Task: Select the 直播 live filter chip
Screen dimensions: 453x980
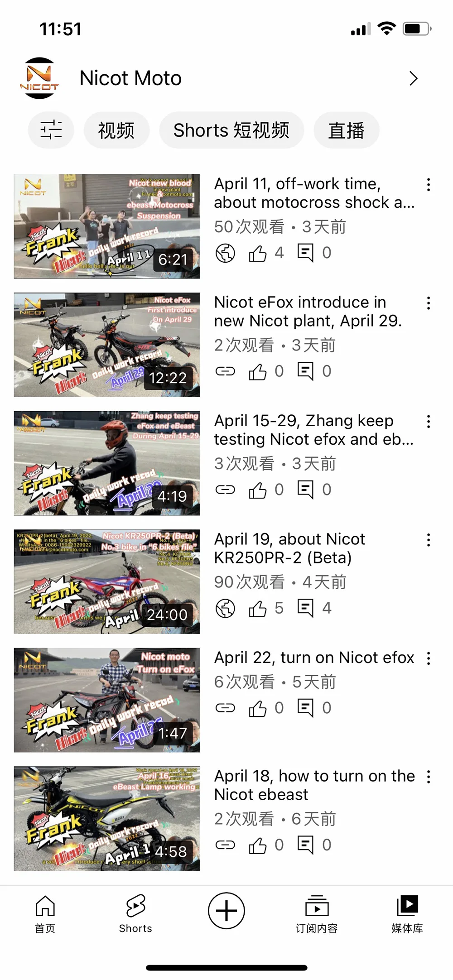Action: (347, 130)
